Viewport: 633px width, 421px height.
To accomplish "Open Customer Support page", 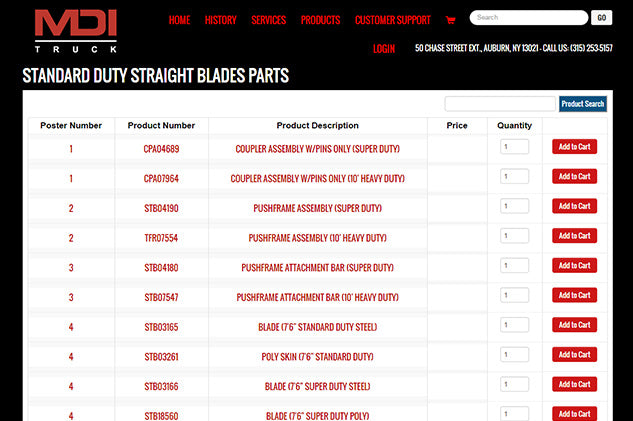I will 393,20.
